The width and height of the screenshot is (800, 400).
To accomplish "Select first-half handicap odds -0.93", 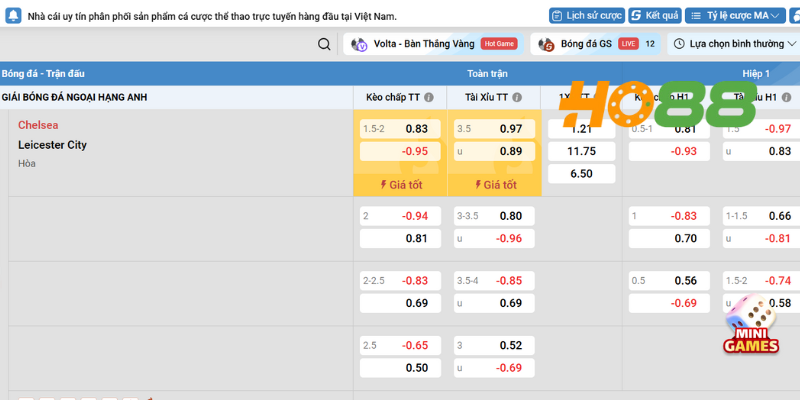I will pyautogui.click(x=669, y=152).
